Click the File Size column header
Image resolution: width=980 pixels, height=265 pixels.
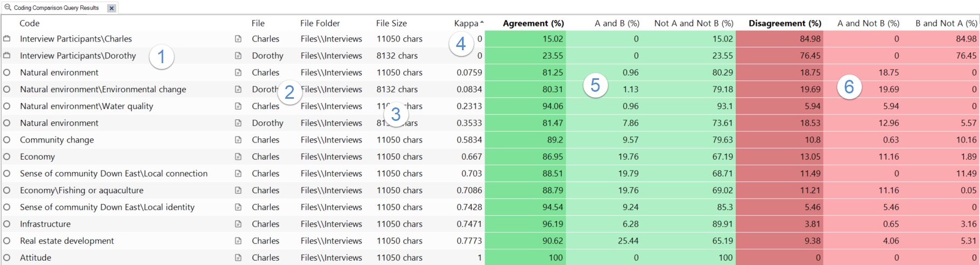[391, 23]
